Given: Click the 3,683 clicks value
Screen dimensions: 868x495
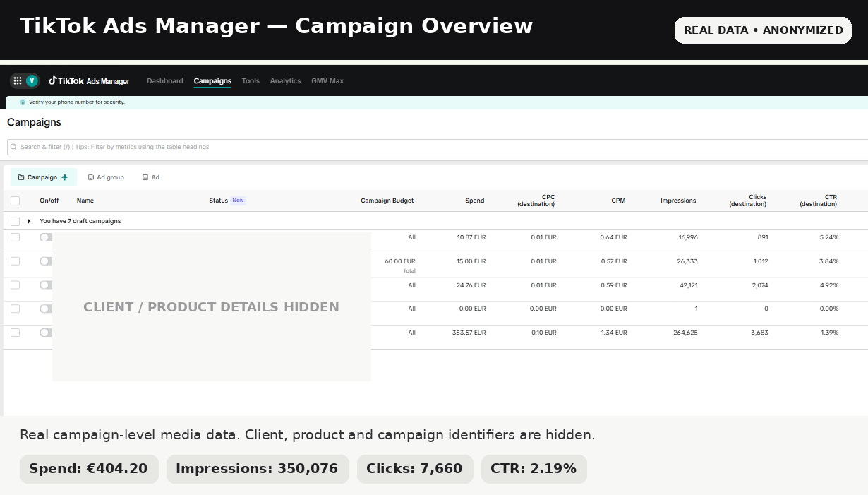Looking at the screenshot, I should 759,333.
